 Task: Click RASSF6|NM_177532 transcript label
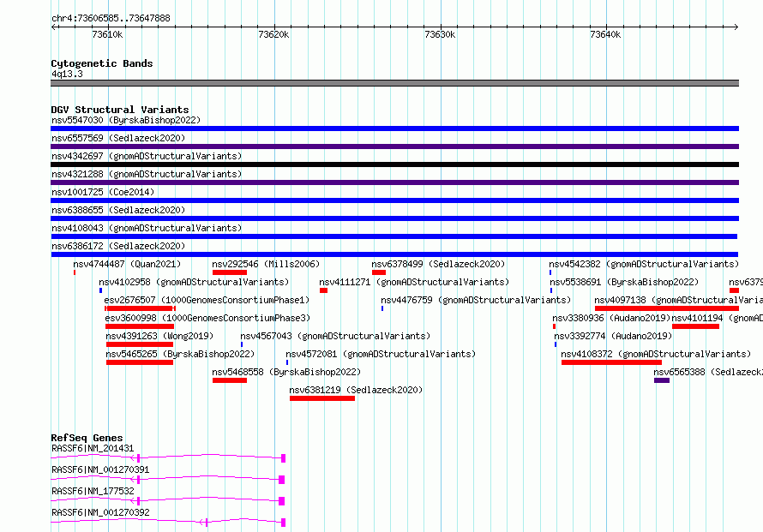point(93,491)
